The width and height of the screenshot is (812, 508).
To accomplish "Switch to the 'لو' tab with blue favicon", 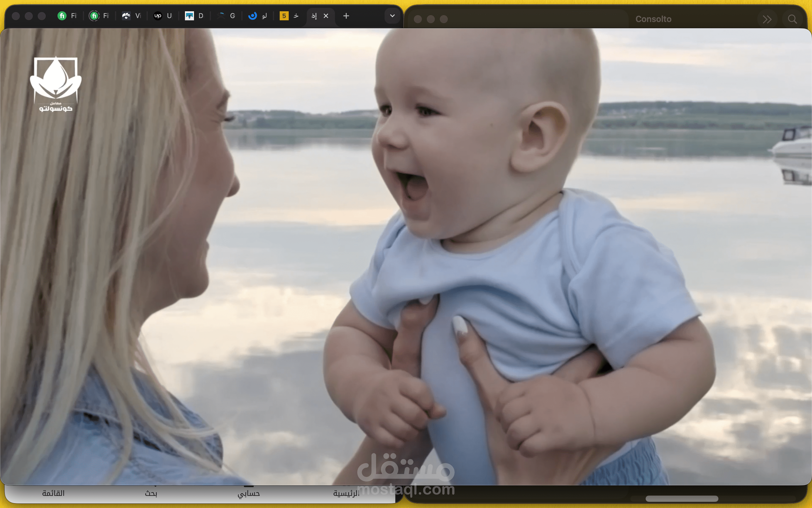I will point(258,16).
